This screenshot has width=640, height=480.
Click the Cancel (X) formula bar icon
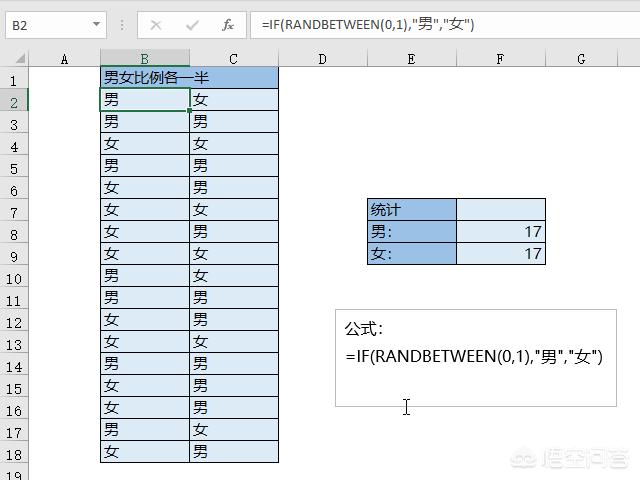(x=156, y=25)
